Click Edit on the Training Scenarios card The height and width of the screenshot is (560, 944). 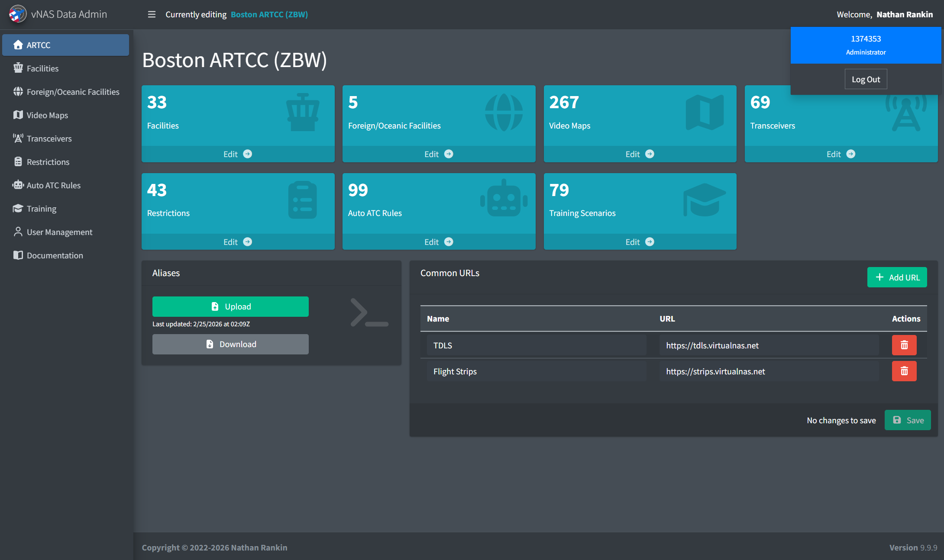640,242
